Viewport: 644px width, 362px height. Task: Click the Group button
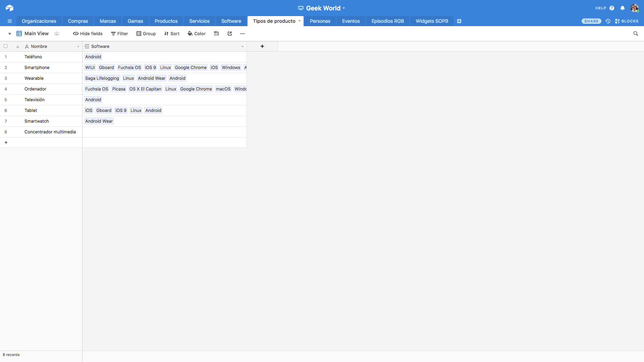click(146, 34)
